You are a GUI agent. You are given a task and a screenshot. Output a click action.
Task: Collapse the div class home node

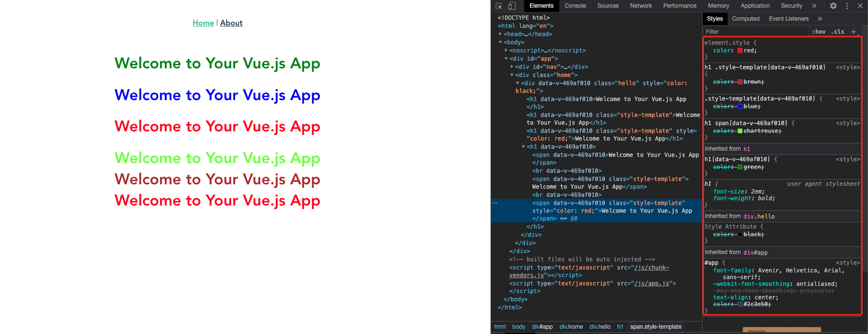click(x=512, y=75)
